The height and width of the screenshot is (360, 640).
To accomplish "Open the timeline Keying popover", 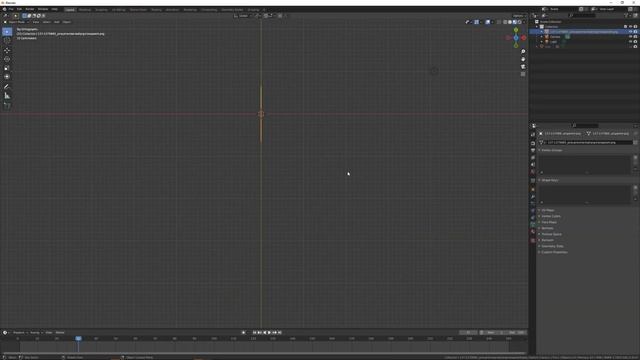I will [36, 333].
